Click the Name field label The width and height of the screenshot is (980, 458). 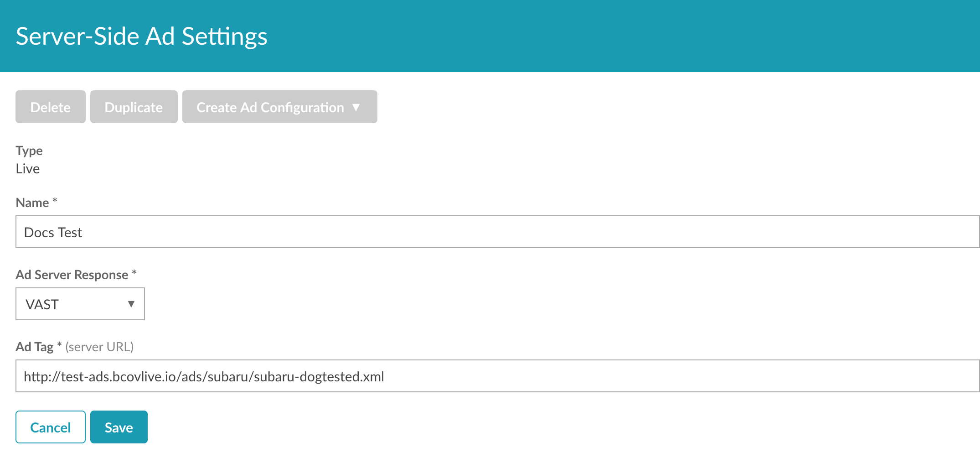tap(32, 203)
